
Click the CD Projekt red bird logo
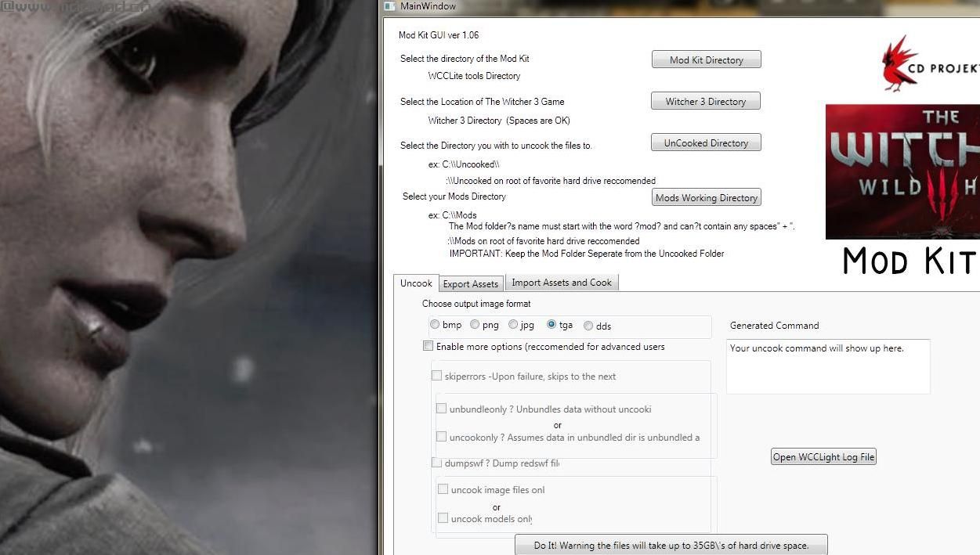tap(899, 64)
